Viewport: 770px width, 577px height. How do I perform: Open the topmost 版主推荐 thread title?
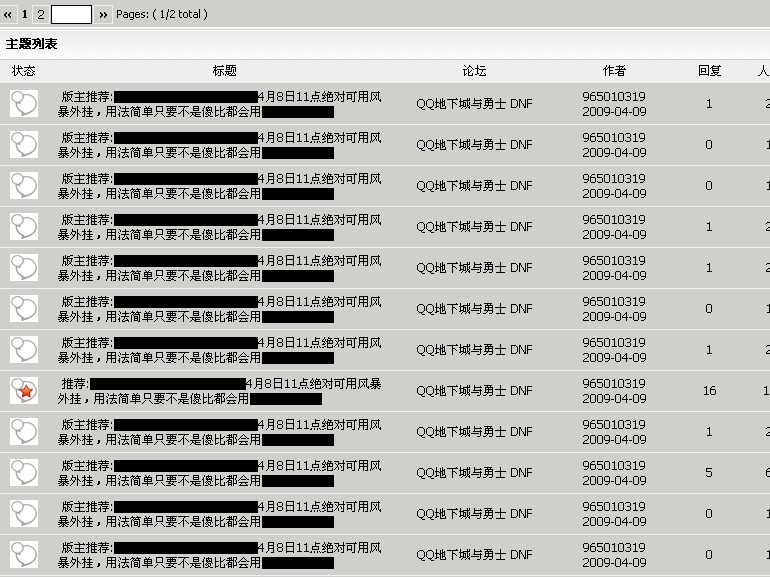(x=219, y=104)
